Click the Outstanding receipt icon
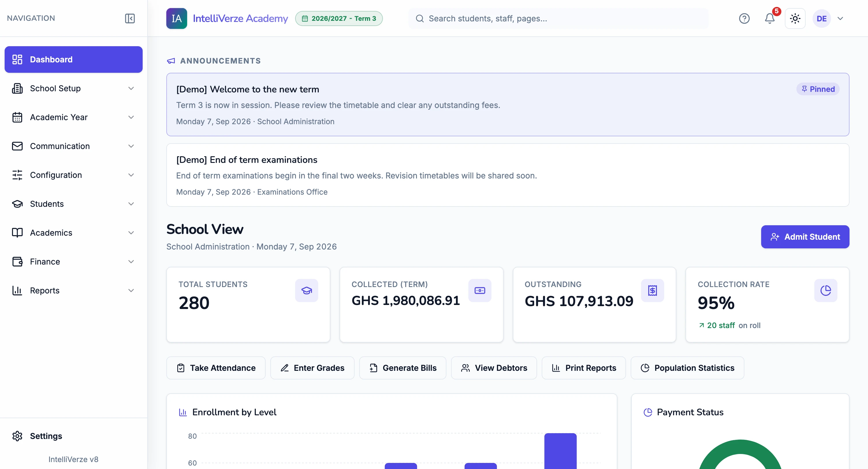Image resolution: width=868 pixels, height=469 pixels. [x=652, y=291]
